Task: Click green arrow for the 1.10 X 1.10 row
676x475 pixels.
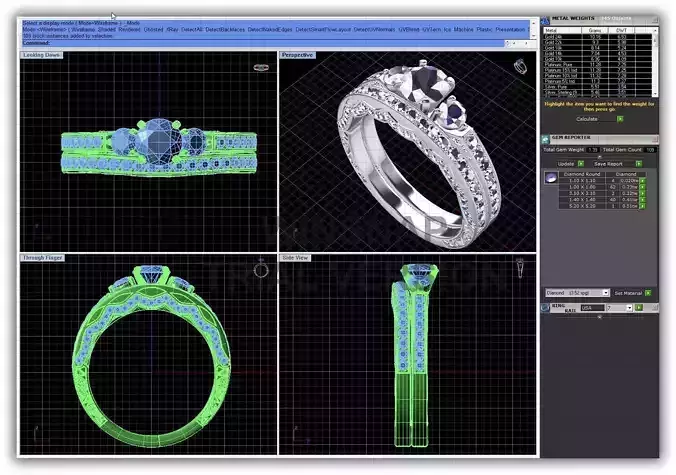Action: tap(642, 181)
